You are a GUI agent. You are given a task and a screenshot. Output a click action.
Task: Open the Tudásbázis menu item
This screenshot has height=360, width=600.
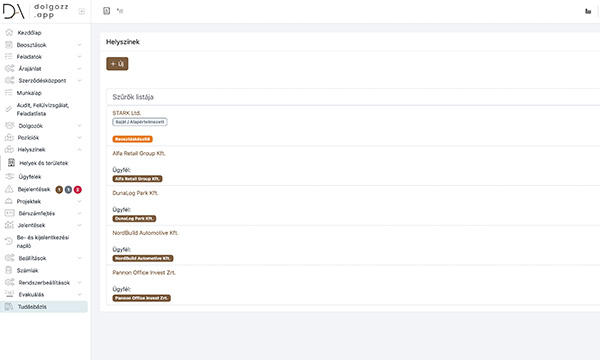[x=44, y=307]
